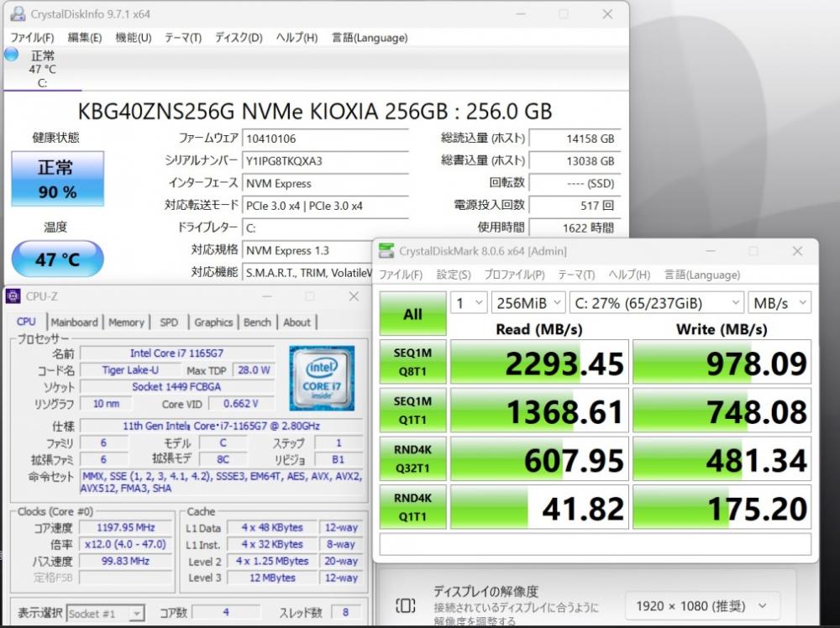Image resolution: width=840 pixels, height=628 pixels.
Task: Open the Socket #1 selection dropdown in CPU-Z
Action: [105, 613]
